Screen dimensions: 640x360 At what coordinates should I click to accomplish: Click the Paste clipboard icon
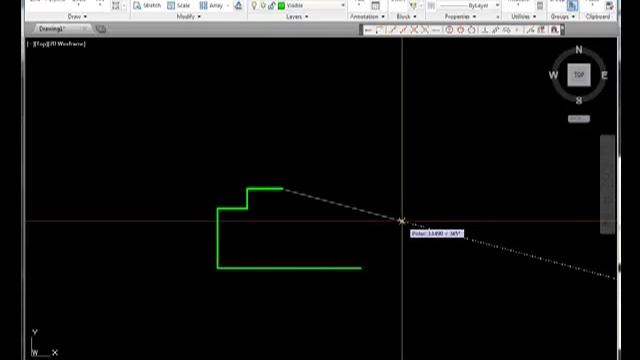[x=609, y=5]
